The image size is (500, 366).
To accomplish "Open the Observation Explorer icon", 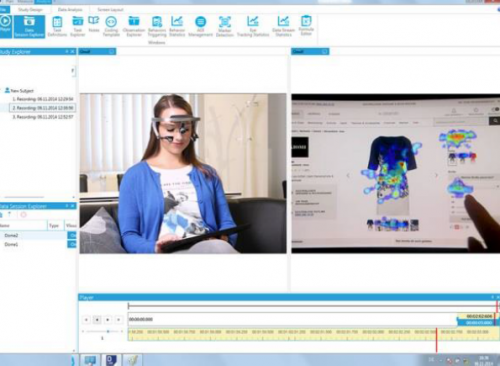I will pyautogui.click(x=134, y=27).
